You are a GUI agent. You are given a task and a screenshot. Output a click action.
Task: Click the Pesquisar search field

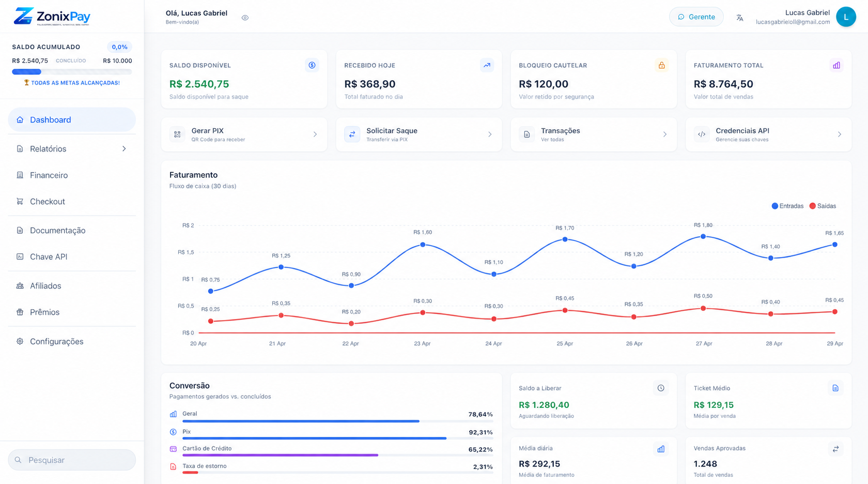click(x=72, y=460)
